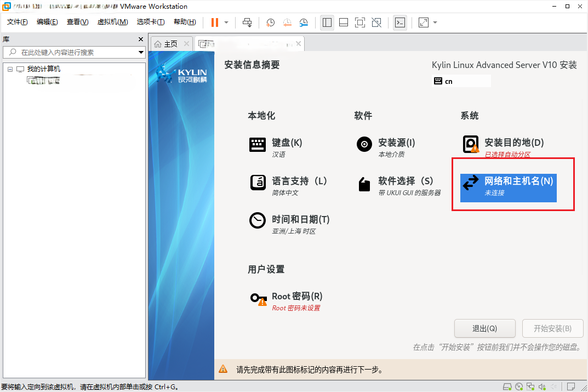Open 安装源(I) installation source
Screen dimensions: 588x392
385,148
